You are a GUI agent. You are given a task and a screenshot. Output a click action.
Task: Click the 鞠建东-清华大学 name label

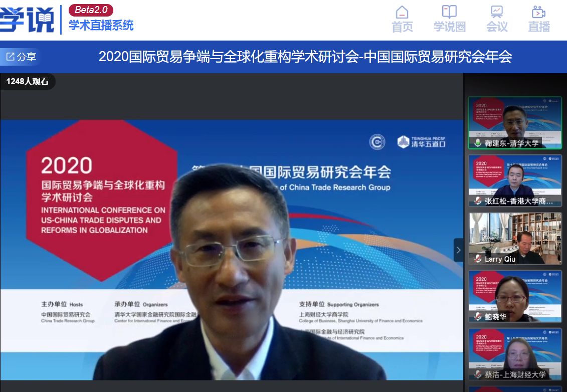click(511, 143)
